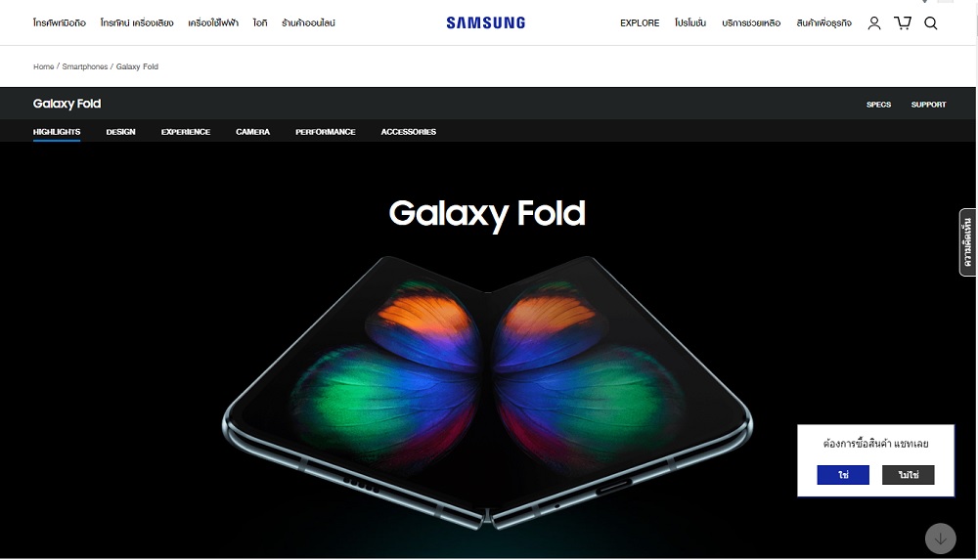
Task: Open the user account icon
Action: tap(873, 23)
